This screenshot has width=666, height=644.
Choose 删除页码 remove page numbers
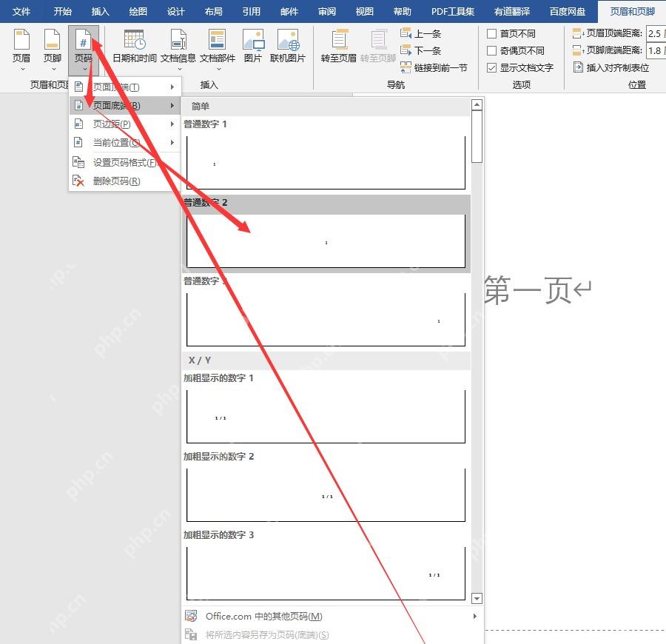(125, 181)
